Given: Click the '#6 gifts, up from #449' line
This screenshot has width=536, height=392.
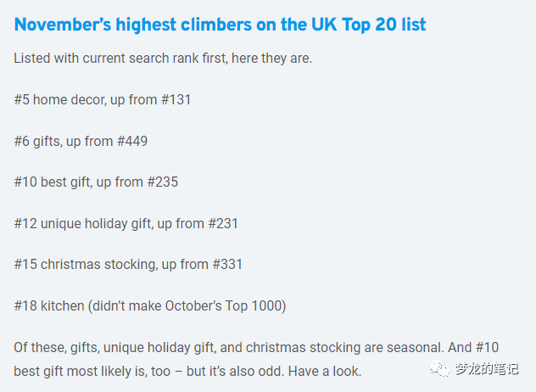Looking at the screenshot, I should point(81,141).
